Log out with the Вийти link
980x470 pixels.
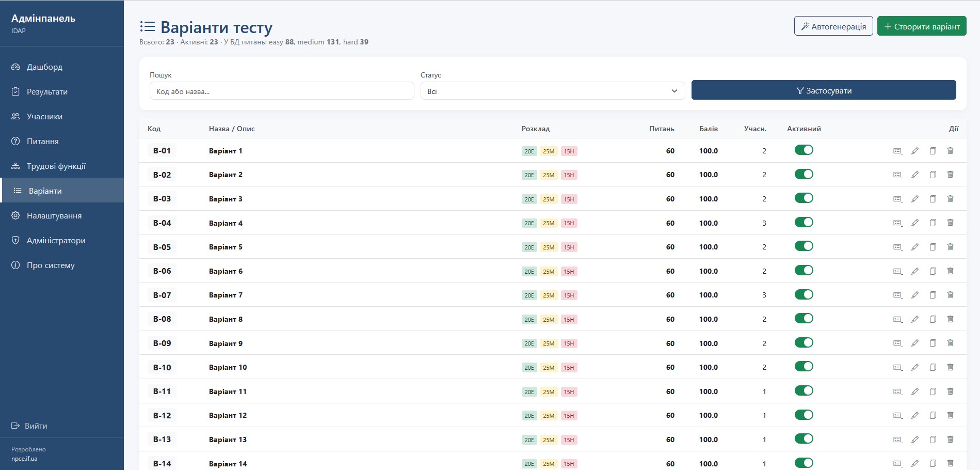click(x=30, y=426)
